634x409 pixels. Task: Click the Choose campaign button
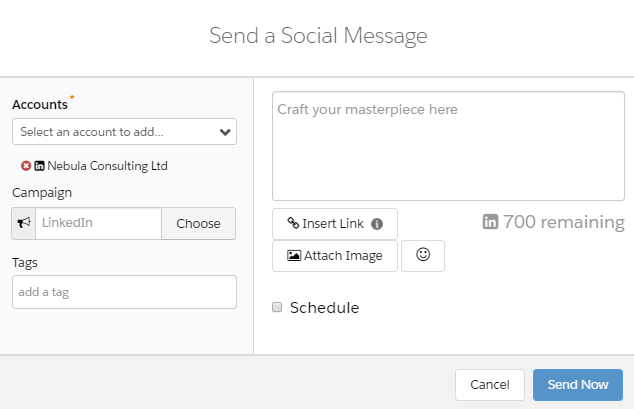click(x=199, y=223)
